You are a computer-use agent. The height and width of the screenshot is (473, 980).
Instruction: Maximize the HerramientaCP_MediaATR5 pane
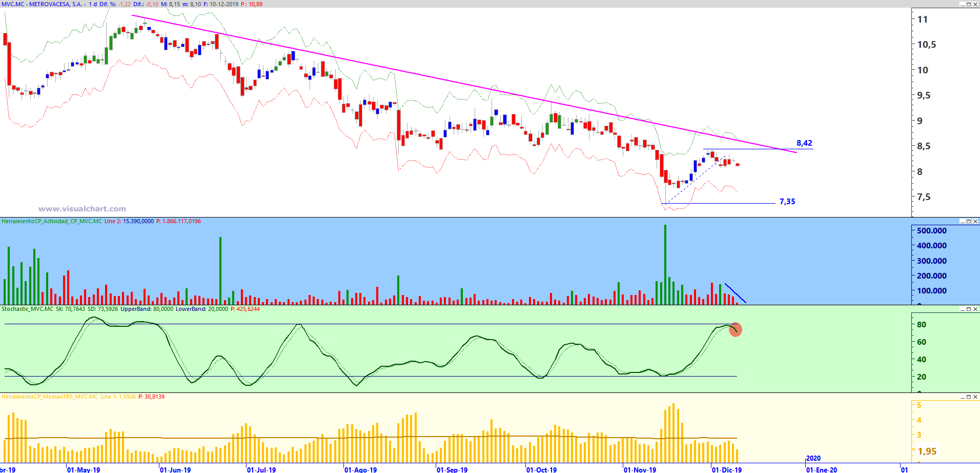pyautogui.click(x=969, y=397)
